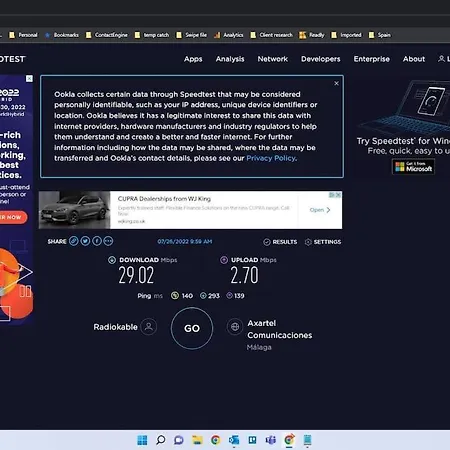450x450 pixels.
Task: Close the Ookla privacy notice
Action: (x=336, y=83)
